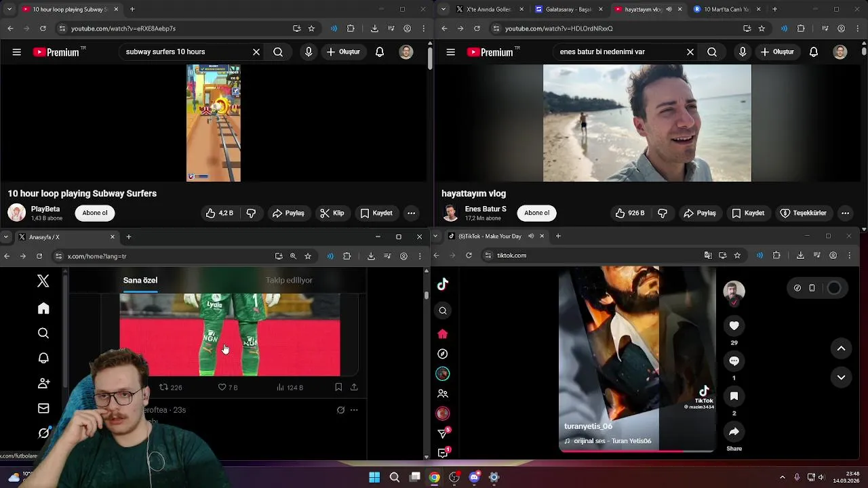The width and height of the screenshot is (868, 488).
Task: Dislike the hayattayım vlog video
Action: click(x=663, y=213)
